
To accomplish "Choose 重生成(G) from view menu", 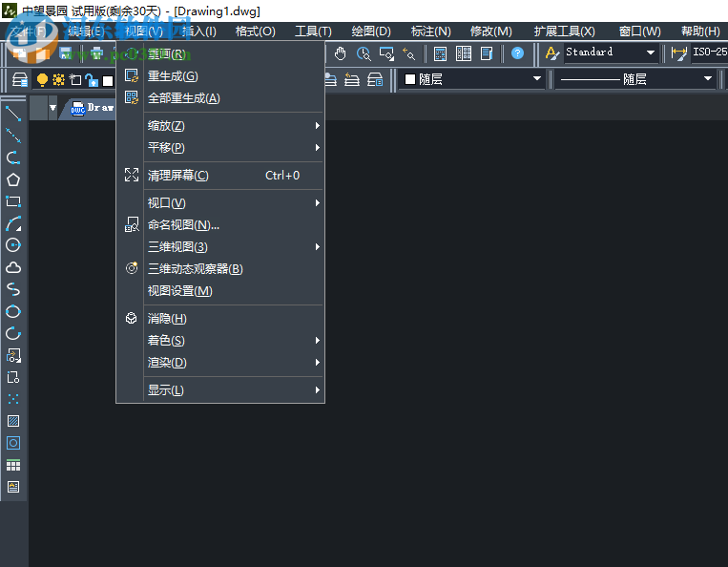I will (220, 76).
